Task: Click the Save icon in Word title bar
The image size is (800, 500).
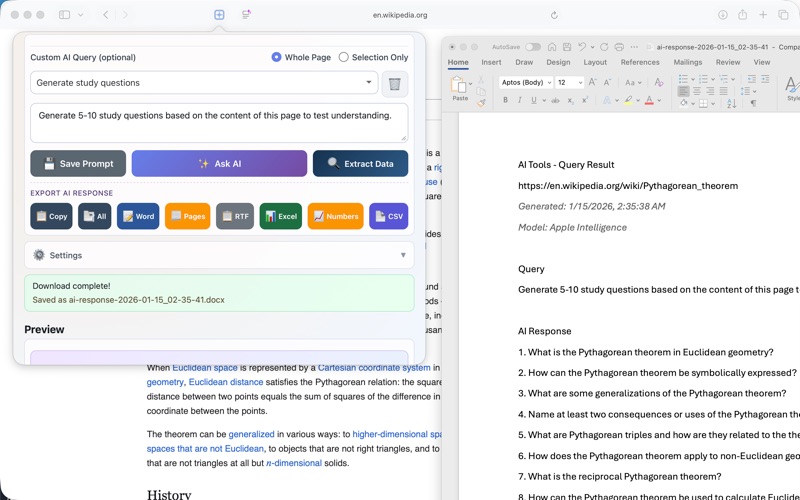Action: point(566,47)
